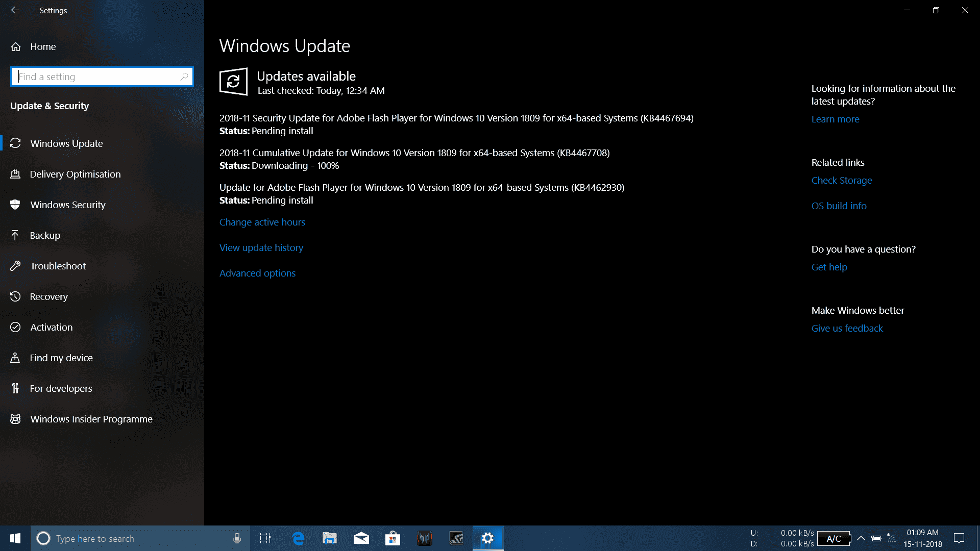Open Microsoft Store from taskbar

click(x=393, y=538)
